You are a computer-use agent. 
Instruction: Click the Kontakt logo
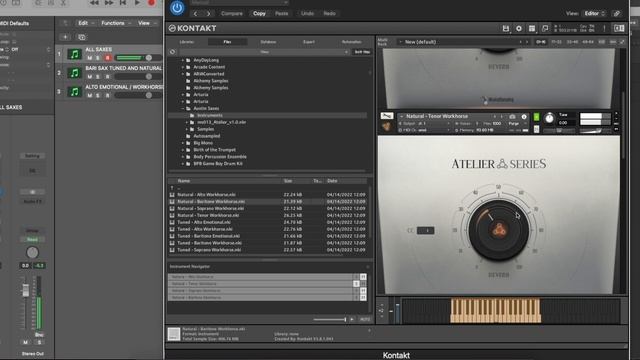(192, 28)
